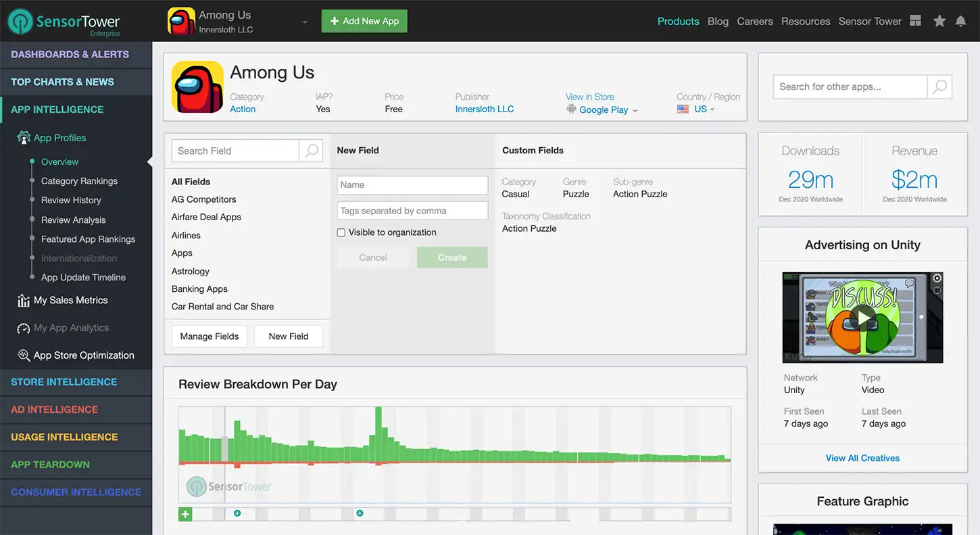The width and height of the screenshot is (980, 535).
Task: Click the other apps search magnifier icon
Action: coord(939,86)
